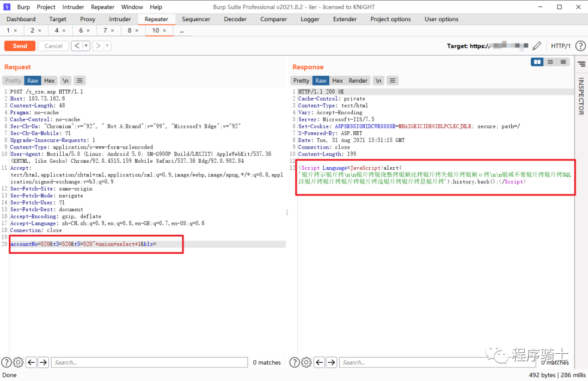588x381 pixels.
Task: Close Repeater tab number 10
Action: (x=164, y=30)
